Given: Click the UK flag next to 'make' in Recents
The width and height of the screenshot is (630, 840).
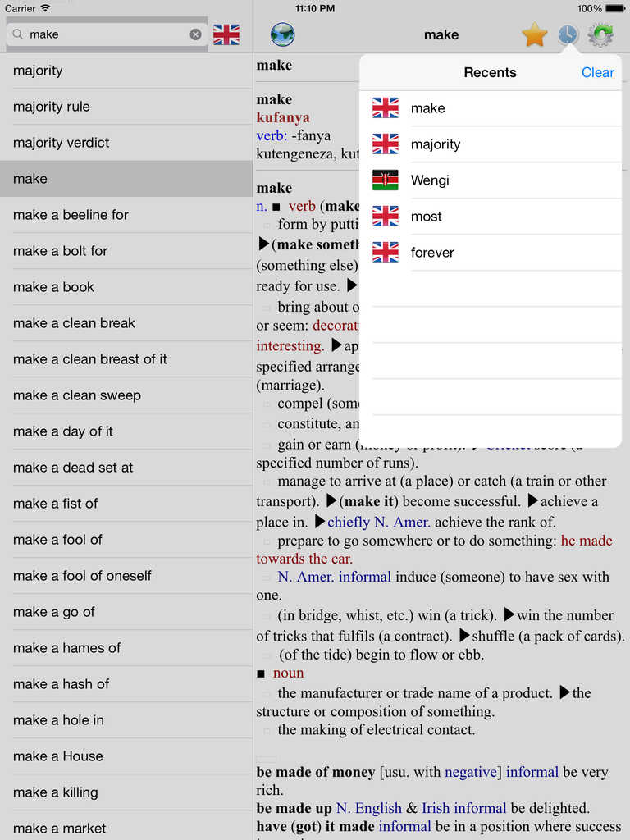Looking at the screenshot, I should [385, 107].
